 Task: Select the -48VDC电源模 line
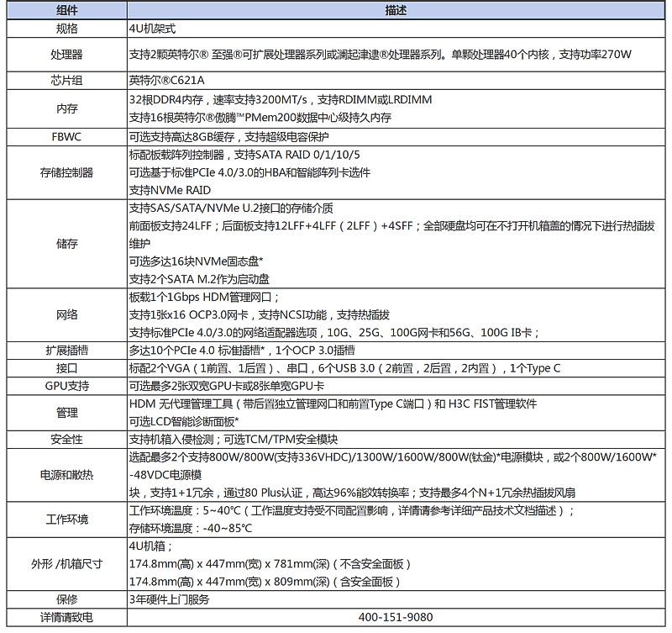coord(165,475)
